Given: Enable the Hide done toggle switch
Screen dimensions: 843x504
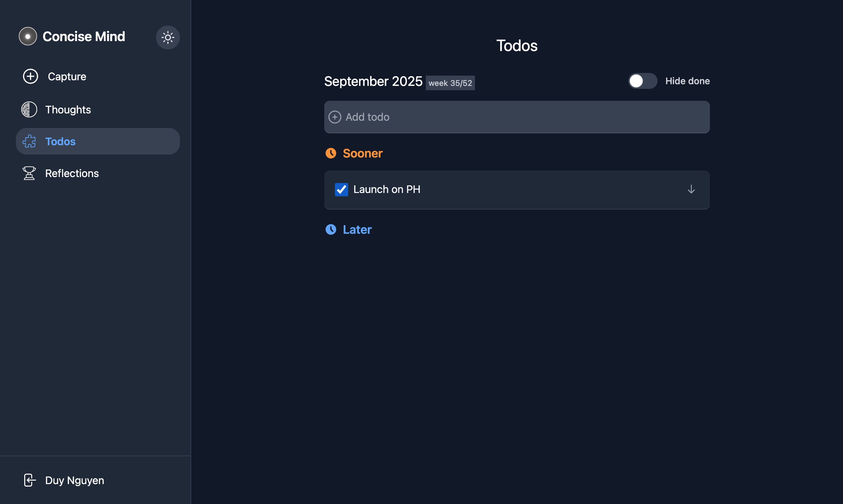Looking at the screenshot, I should [643, 81].
